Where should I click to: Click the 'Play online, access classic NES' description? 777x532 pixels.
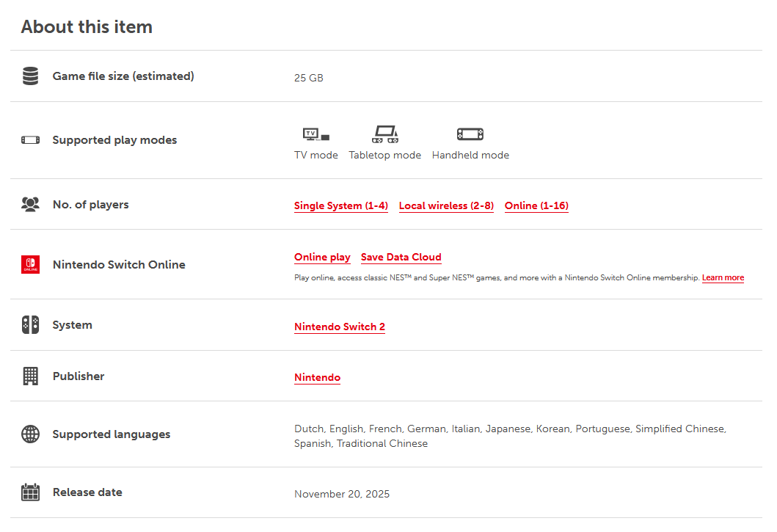point(497,277)
